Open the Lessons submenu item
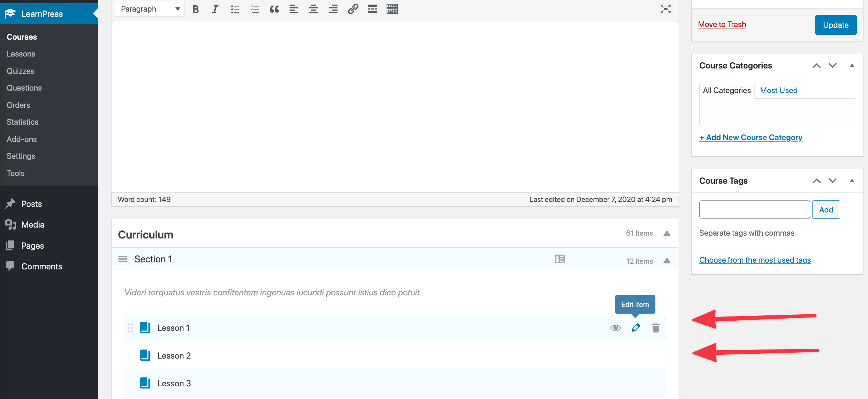This screenshot has width=868, height=399. point(21,54)
